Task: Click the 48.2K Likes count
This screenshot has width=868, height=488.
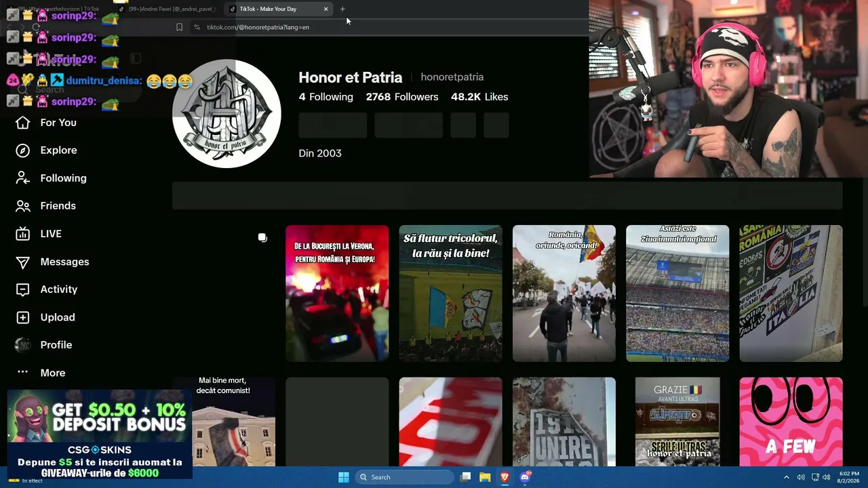Action: pos(479,97)
